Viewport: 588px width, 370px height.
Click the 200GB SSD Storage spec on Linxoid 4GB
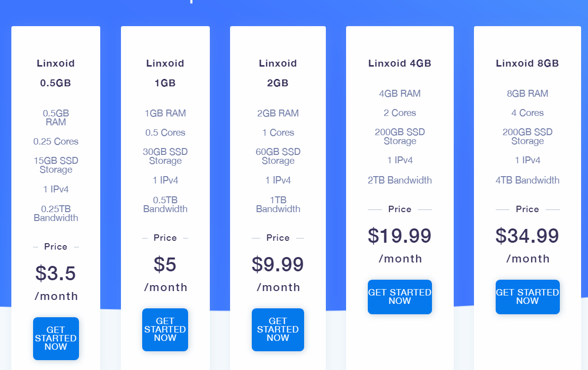click(399, 136)
